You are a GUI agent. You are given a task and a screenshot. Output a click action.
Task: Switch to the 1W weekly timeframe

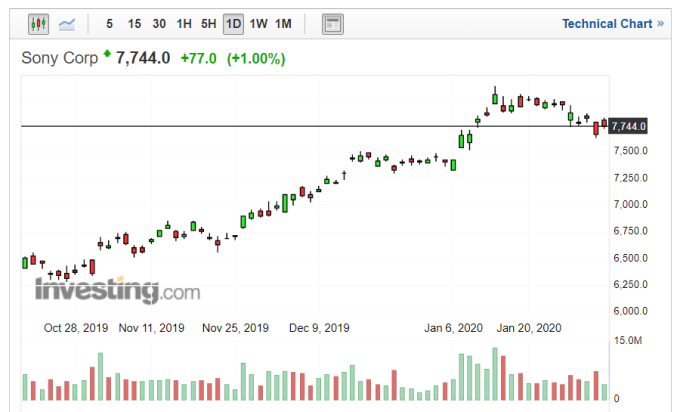click(x=258, y=24)
